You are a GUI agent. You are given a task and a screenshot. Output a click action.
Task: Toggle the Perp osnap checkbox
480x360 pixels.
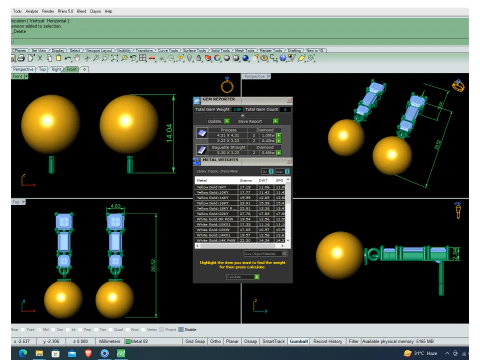[80, 330]
